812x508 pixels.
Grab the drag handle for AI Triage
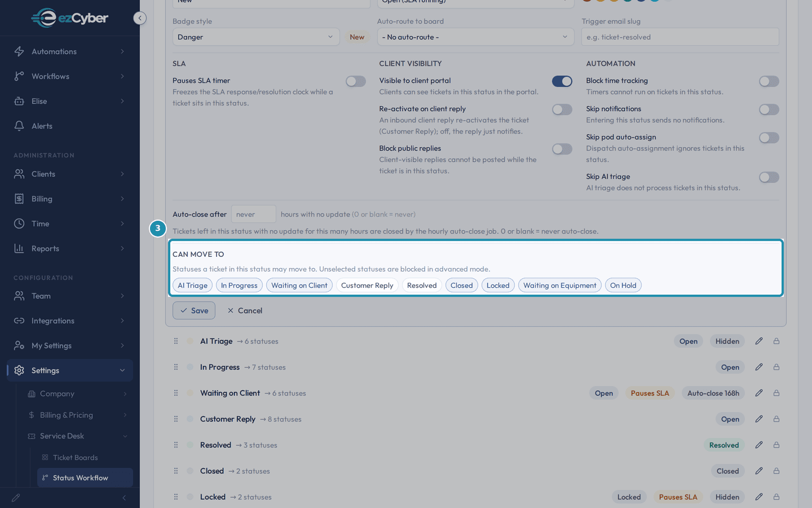tap(176, 341)
